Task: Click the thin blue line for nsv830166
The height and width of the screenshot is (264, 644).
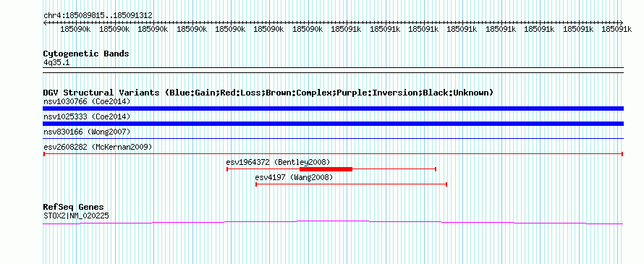Action: pos(333,139)
